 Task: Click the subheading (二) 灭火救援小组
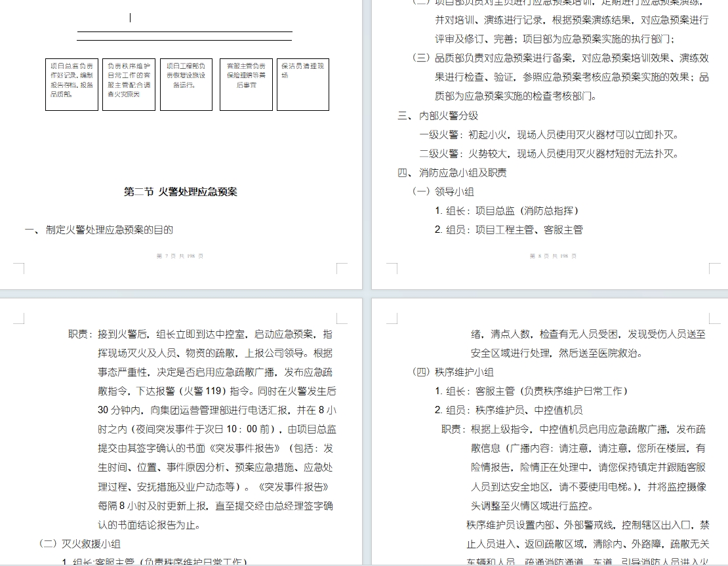(x=79, y=544)
